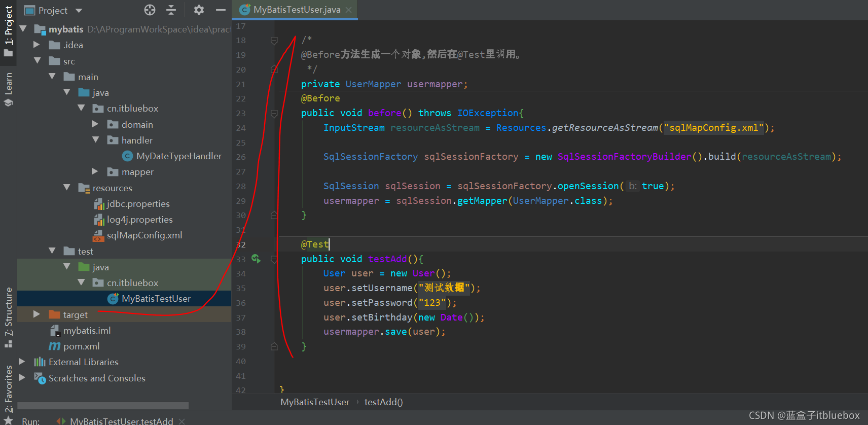Collapse the handler package arrow
868x425 pixels.
click(x=95, y=139)
